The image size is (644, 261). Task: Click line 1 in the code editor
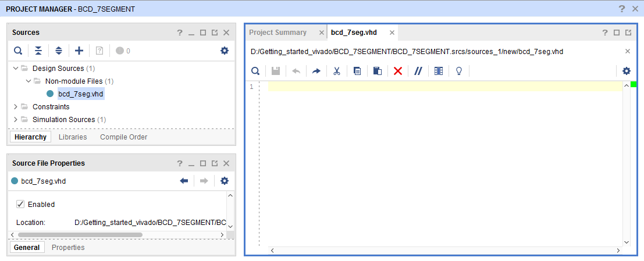coord(442,87)
